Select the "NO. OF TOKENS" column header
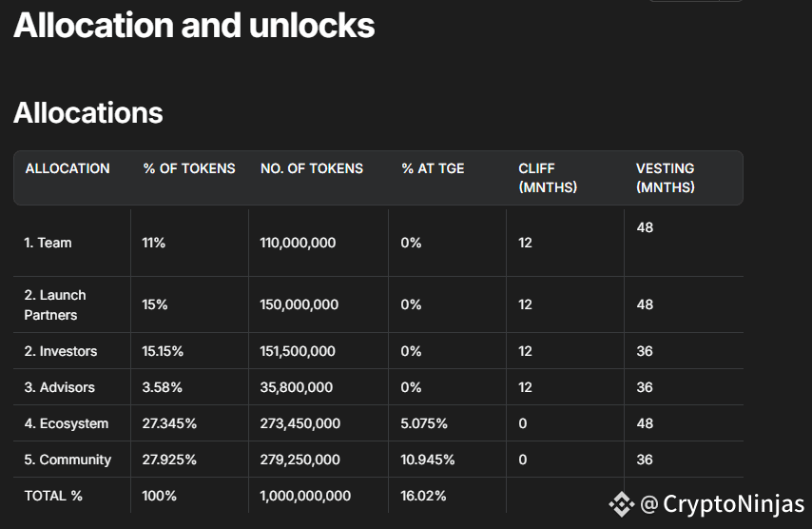 pyautogui.click(x=312, y=168)
